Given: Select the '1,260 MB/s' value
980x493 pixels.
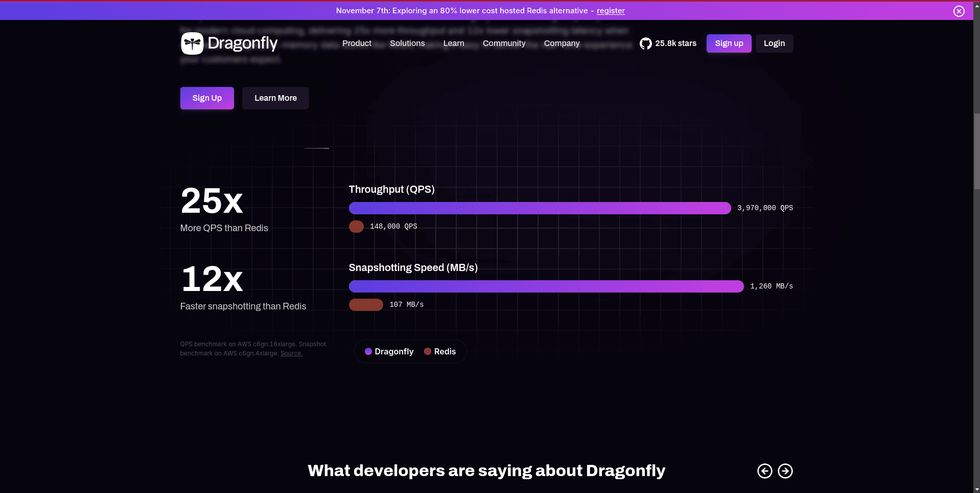Looking at the screenshot, I should click(772, 286).
